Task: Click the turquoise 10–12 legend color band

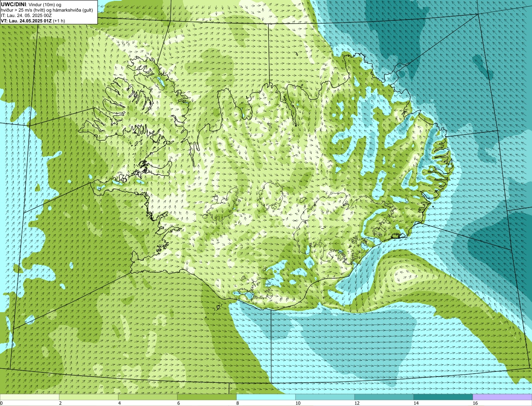Action: coord(325,397)
